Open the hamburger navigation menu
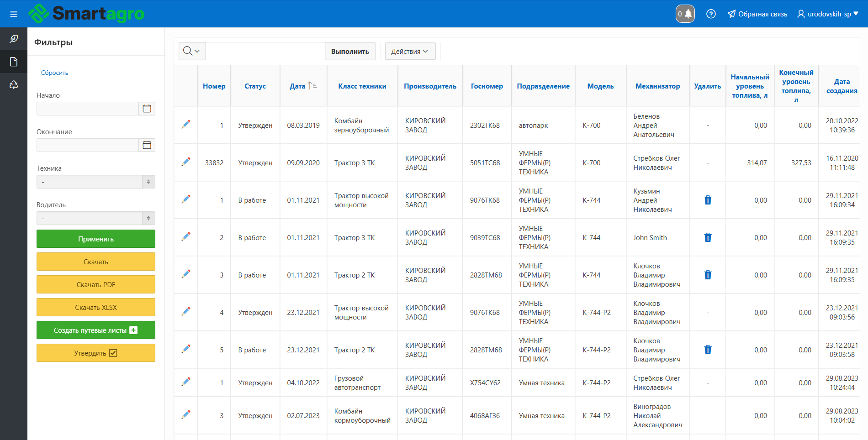Image resolution: width=868 pixels, height=440 pixels. coord(14,14)
